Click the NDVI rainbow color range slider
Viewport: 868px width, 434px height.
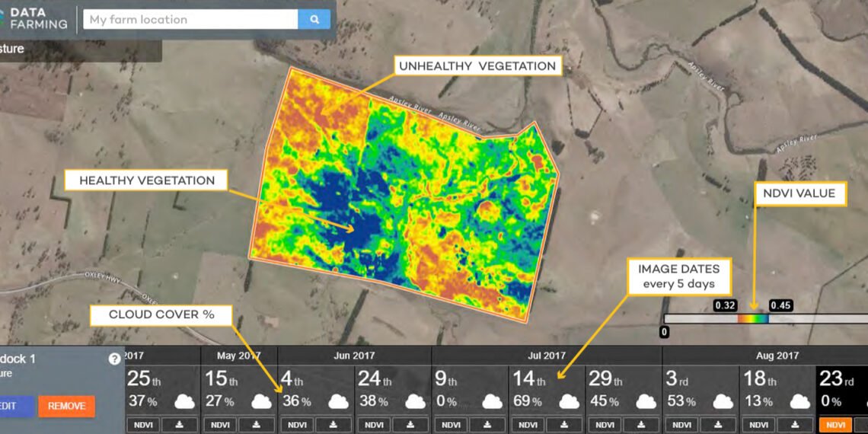753,319
